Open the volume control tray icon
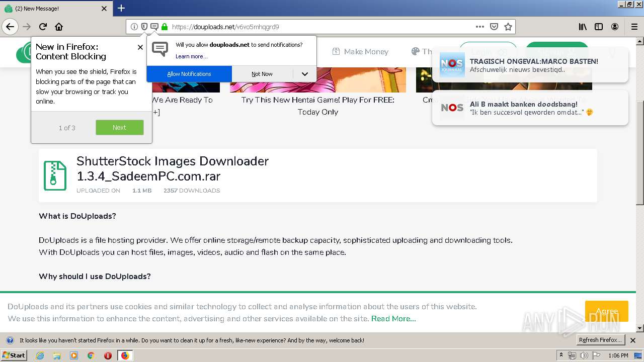This screenshot has width=644, height=362. point(584,355)
